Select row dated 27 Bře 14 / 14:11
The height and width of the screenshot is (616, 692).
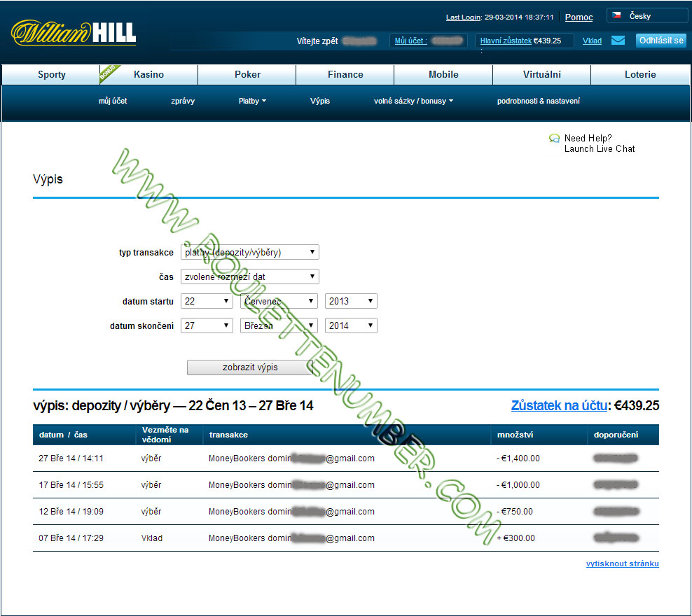(x=345, y=458)
